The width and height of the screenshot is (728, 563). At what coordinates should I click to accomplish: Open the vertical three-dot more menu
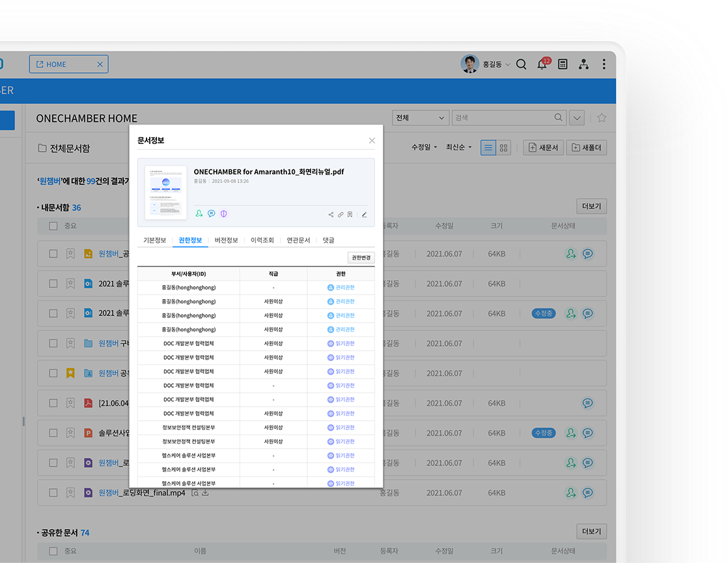pos(604,64)
